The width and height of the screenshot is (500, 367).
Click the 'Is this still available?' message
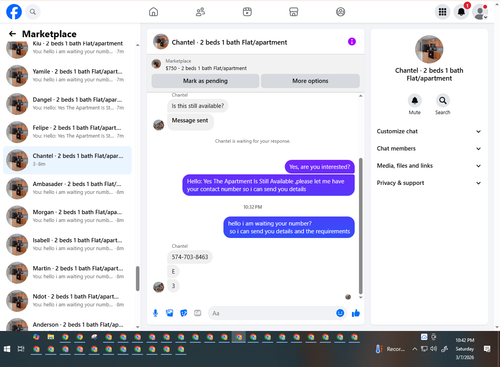198,106
